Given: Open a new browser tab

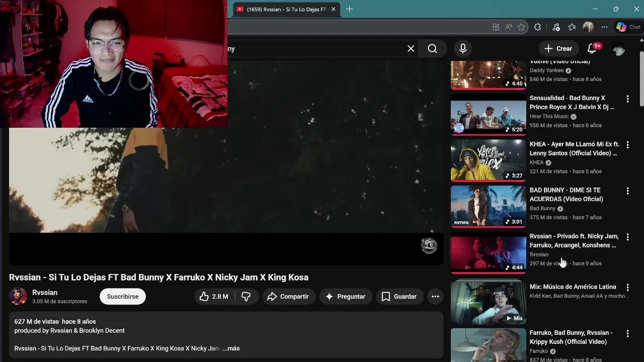Looking at the screenshot, I should pos(349,9).
